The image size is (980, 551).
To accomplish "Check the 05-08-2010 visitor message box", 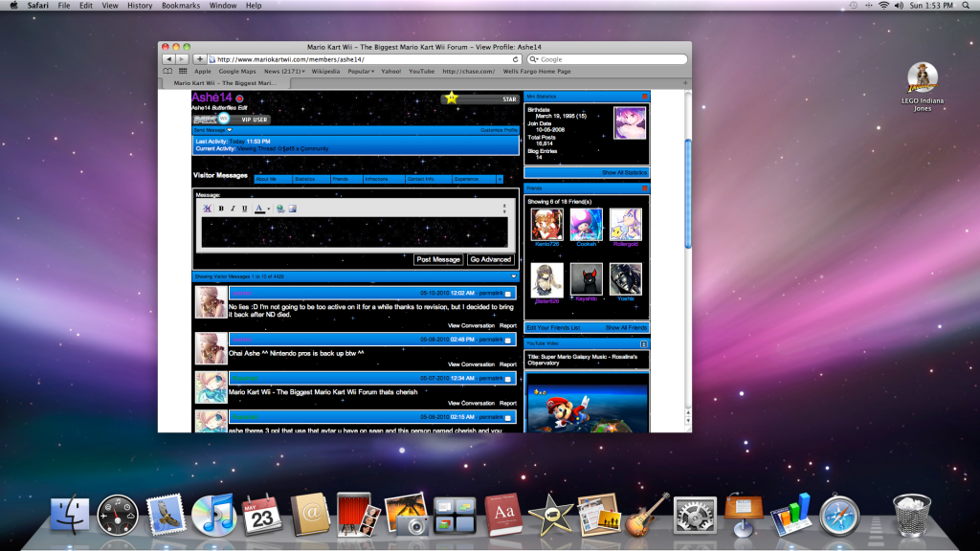I will 509,340.
